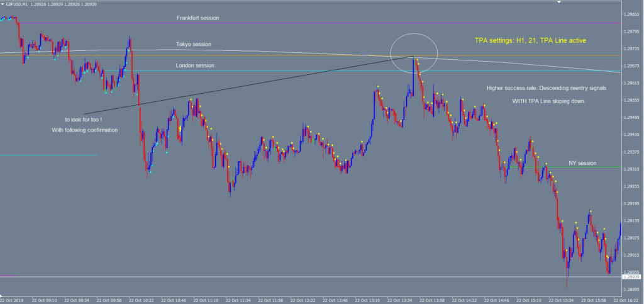Click the 22 Oct 10:22 time label
Viewport: 644px width, 304px height.
tap(142, 300)
